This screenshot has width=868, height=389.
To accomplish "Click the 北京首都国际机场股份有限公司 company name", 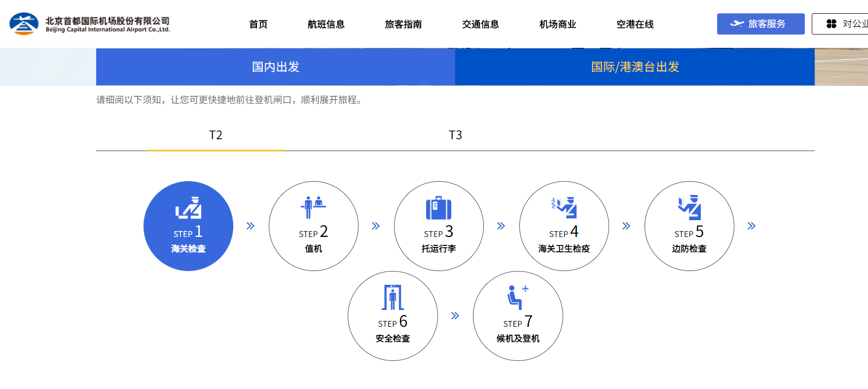I will pos(108,21).
